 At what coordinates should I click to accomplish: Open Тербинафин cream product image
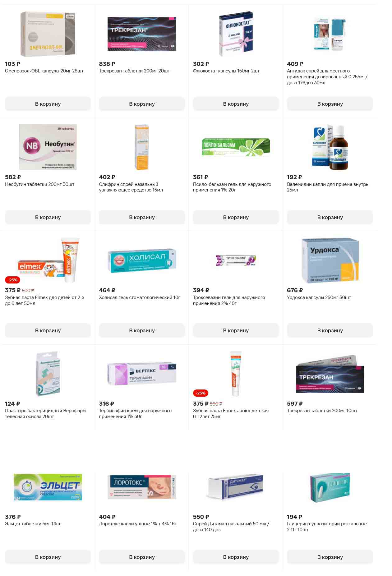(142, 374)
